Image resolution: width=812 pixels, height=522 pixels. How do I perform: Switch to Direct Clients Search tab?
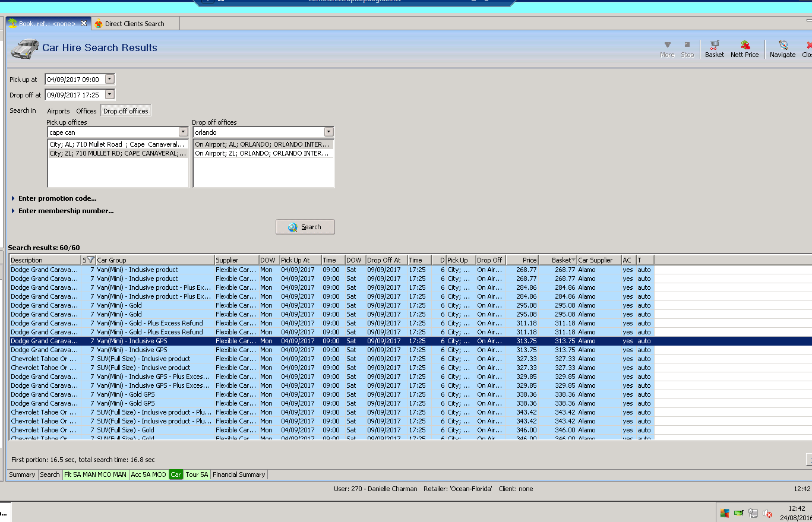[134, 24]
